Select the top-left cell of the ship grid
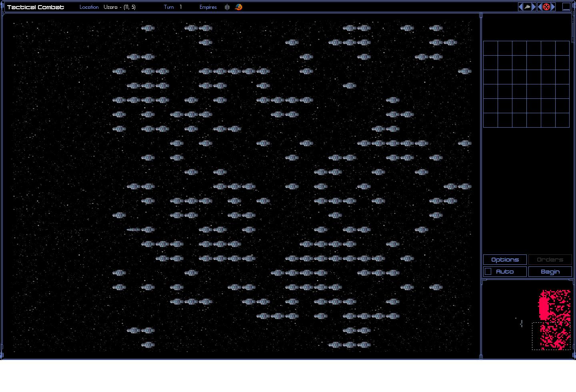The width and height of the screenshot is (576, 392). coord(490,48)
